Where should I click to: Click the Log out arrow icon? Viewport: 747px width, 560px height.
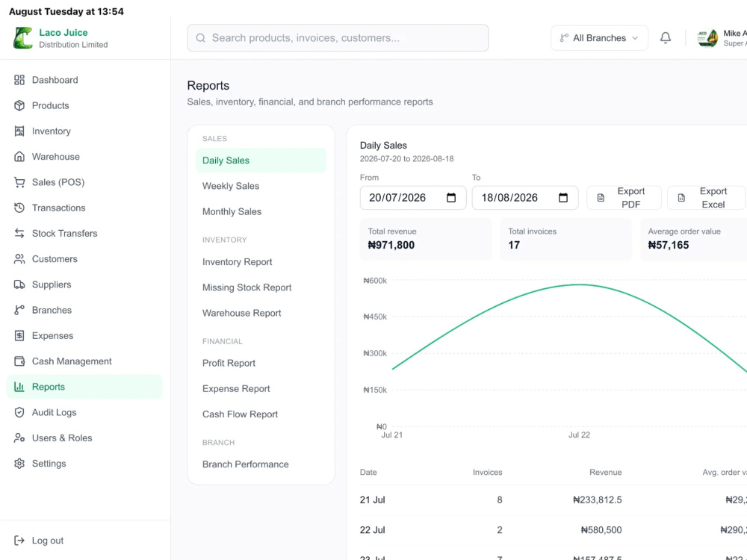coord(19,541)
